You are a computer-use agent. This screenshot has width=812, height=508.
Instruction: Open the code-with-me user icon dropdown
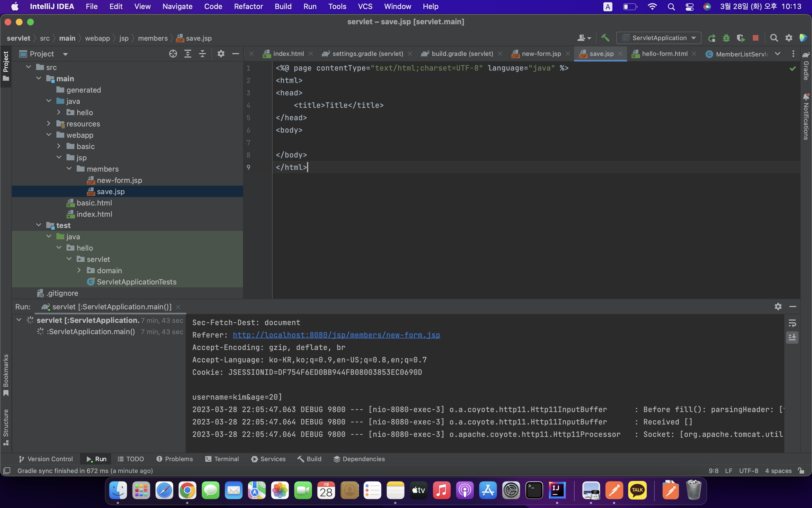(584, 38)
